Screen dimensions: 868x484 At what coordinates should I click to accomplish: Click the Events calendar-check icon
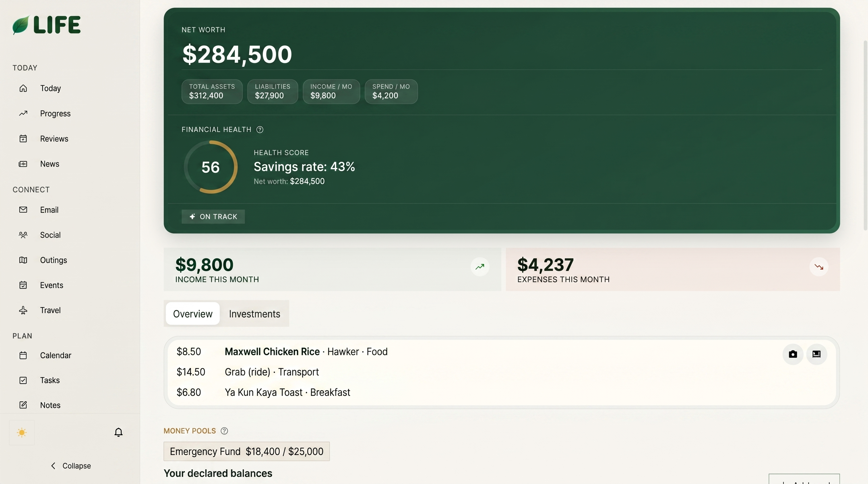tap(23, 285)
